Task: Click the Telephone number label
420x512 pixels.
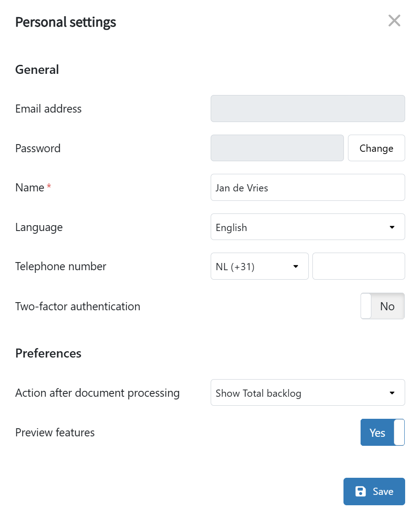Action: click(x=61, y=267)
